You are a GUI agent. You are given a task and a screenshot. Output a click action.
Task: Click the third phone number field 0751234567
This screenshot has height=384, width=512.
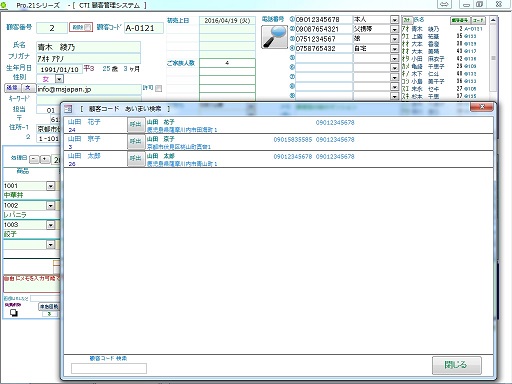(324, 39)
